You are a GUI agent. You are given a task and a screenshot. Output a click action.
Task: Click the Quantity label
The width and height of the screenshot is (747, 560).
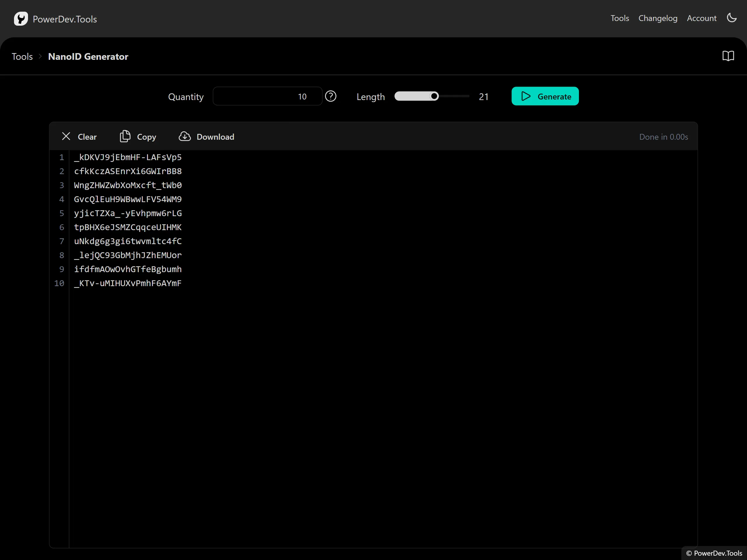coord(186,97)
